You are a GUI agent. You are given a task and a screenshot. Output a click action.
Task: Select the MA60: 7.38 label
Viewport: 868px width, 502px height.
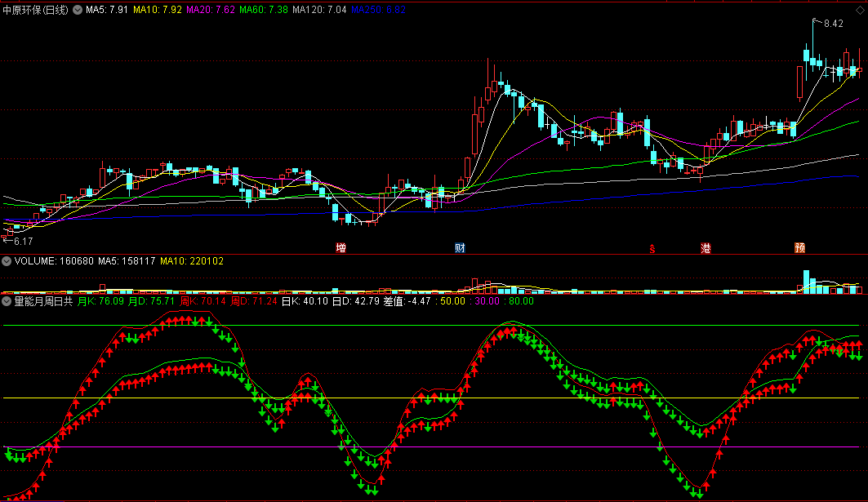click(264, 10)
